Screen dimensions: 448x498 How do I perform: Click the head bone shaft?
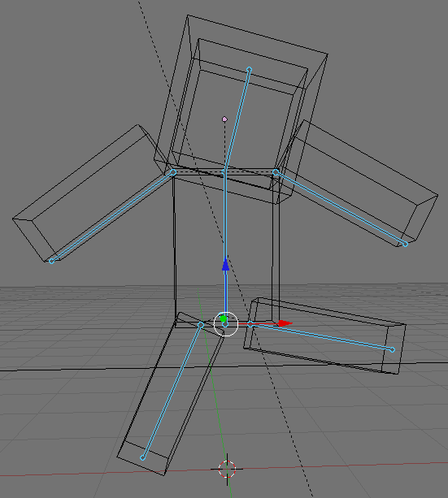[x=237, y=120]
